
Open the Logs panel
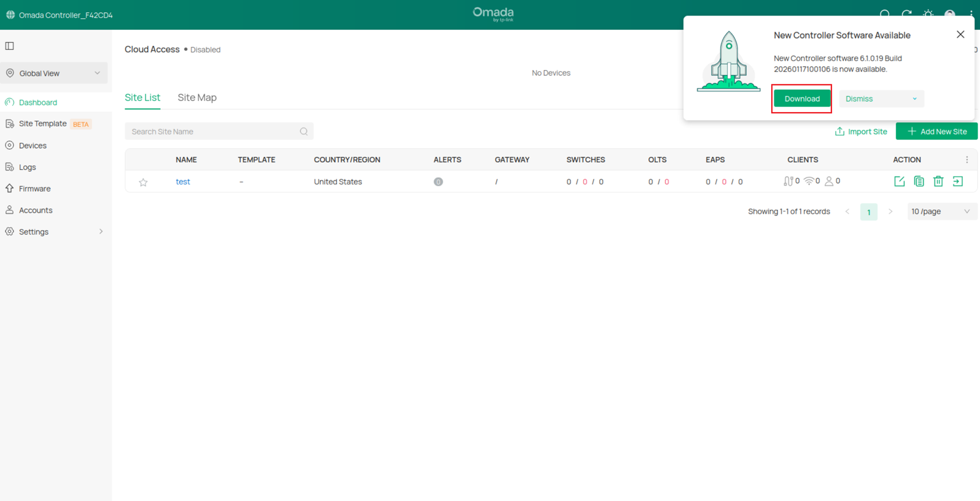click(28, 167)
